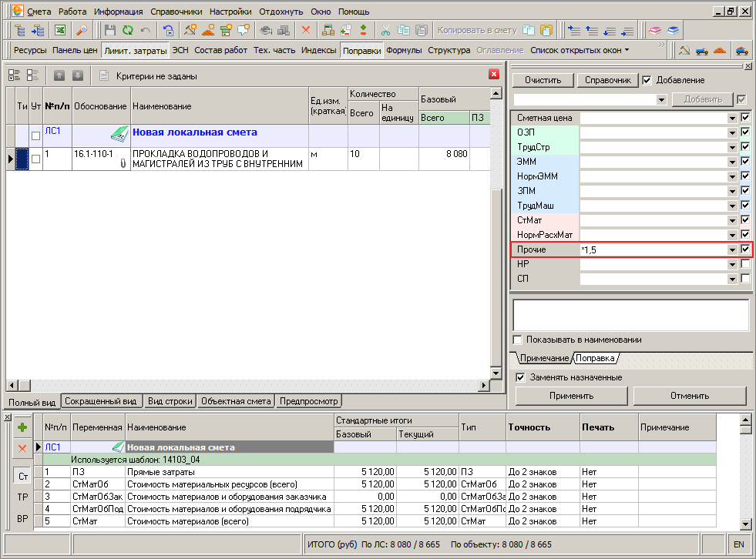Toggle the Заменять назначенные checkbox
This screenshot has height=559, width=756.
tap(520, 377)
